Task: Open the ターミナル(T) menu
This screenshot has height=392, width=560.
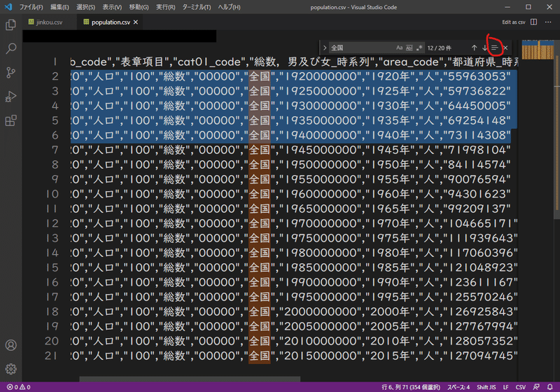Action: coord(197,7)
